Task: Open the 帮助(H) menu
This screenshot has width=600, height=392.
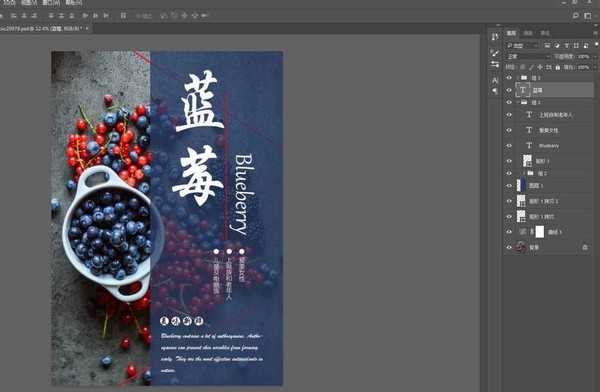Action: [x=73, y=3]
